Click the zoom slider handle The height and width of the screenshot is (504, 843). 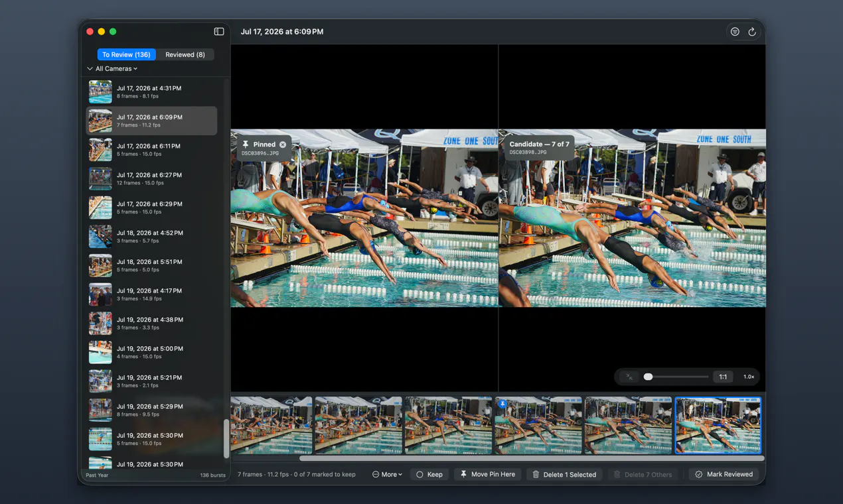click(648, 377)
